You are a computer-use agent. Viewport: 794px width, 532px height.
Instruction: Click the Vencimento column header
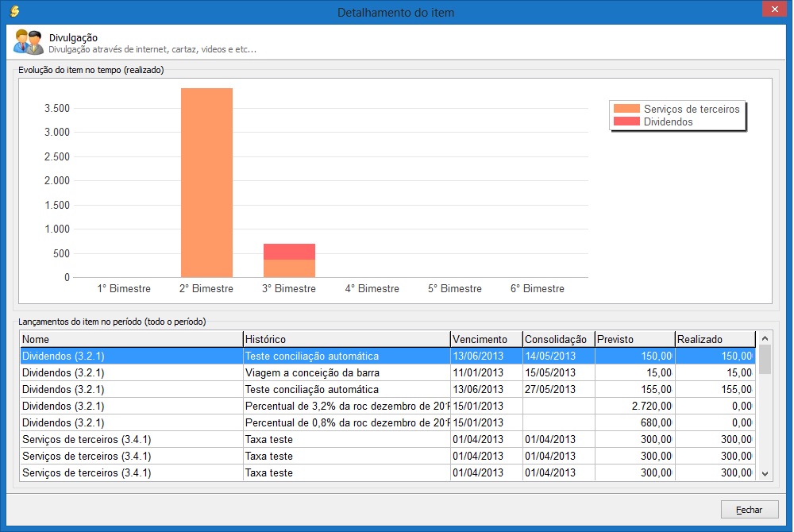click(486, 339)
